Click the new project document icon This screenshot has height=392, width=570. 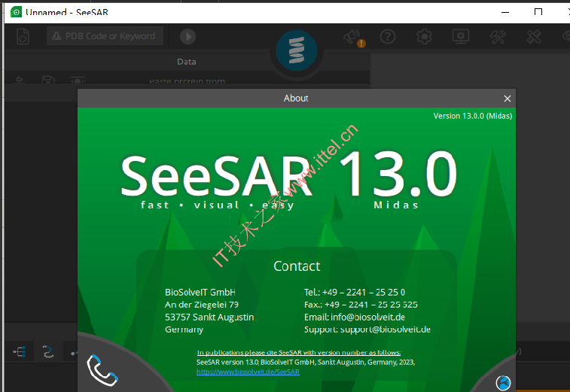click(23, 37)
